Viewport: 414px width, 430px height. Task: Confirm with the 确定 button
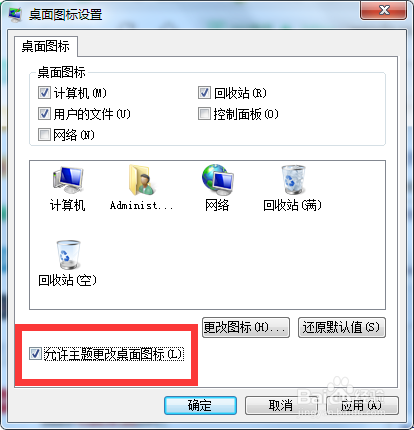click(200, 406)
